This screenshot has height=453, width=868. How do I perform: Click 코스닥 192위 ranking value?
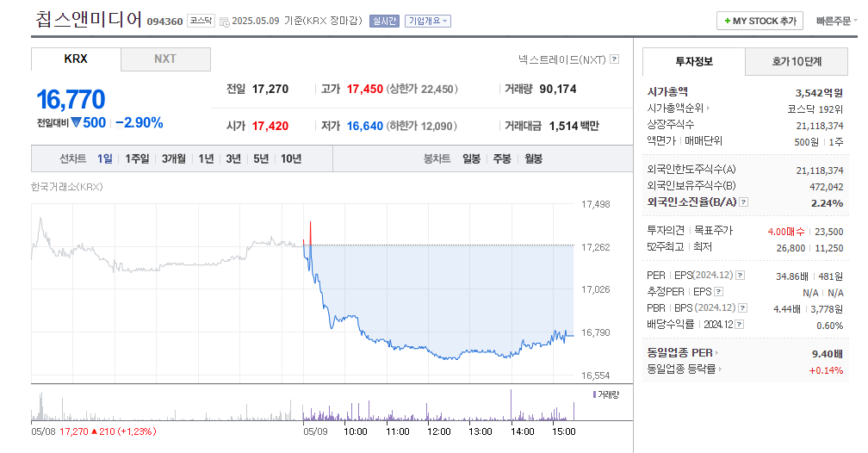pyautogui.click(x=815, y=109)
